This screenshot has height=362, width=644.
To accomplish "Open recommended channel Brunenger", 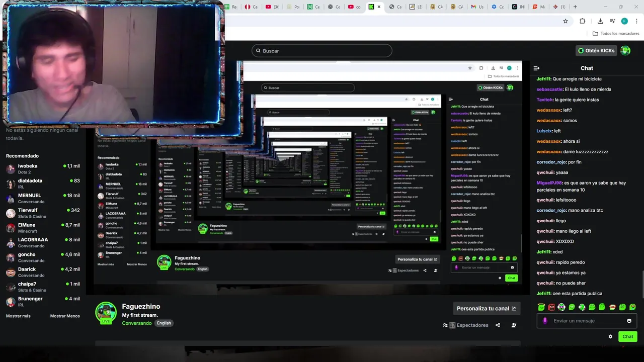I will tap(43, 302).
